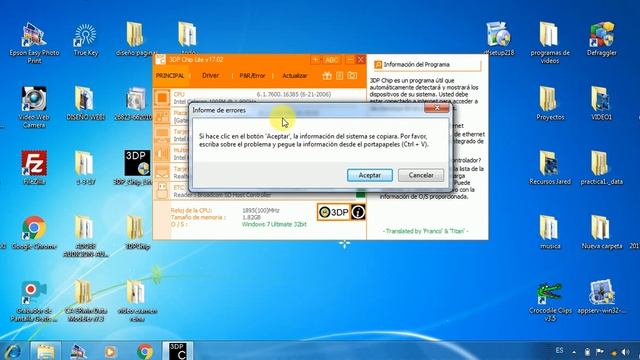Screen dimensions: 640x360
Task: Click the camera screenshot icon in 3DP Chip toolbar
Action: 352,76
